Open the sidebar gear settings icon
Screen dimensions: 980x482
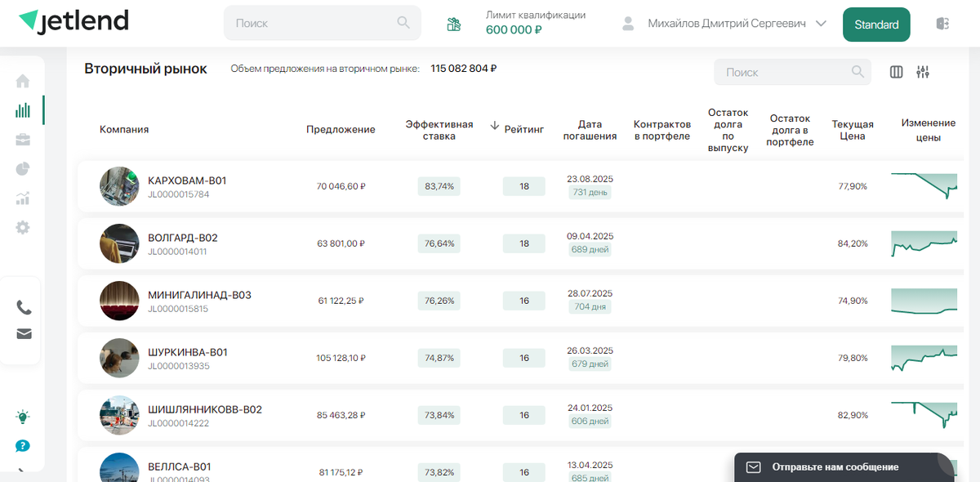[x=23, y=227]
